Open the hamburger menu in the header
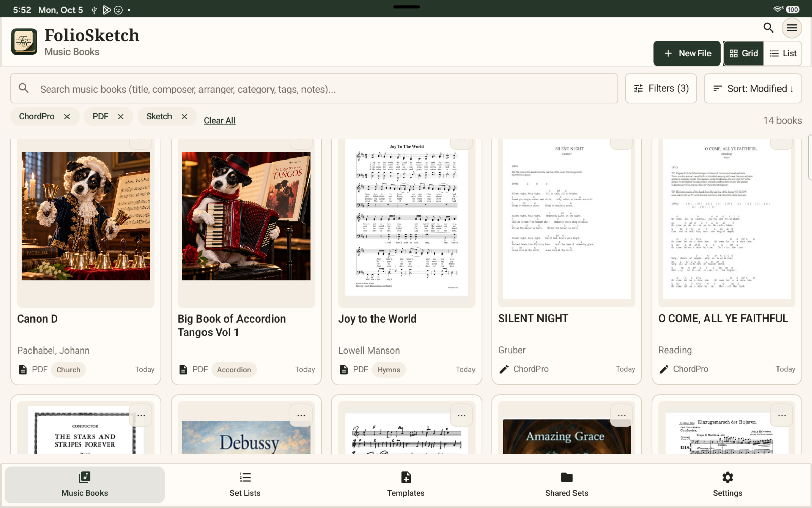The image size is (812, 508). click(792, 28)
